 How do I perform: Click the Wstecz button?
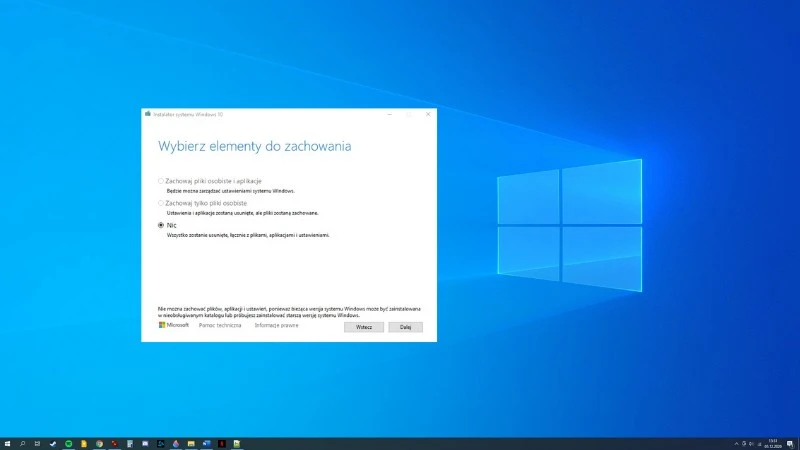point(364,327)
